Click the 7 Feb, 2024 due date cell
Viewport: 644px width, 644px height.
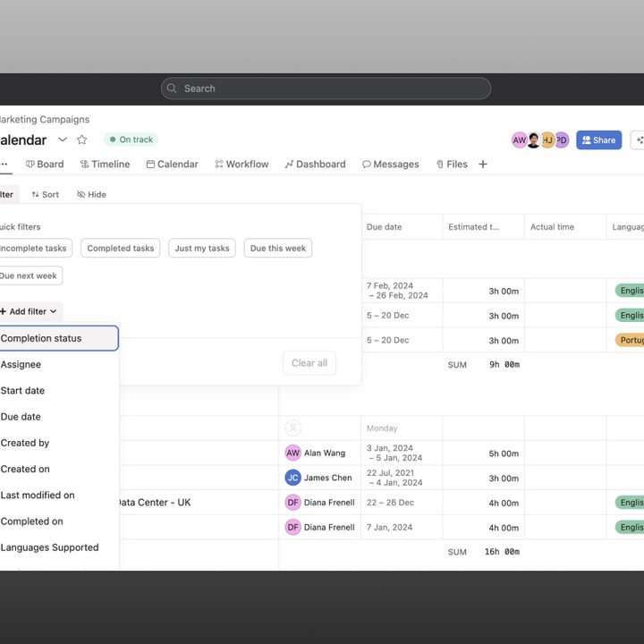pos(402,291)
